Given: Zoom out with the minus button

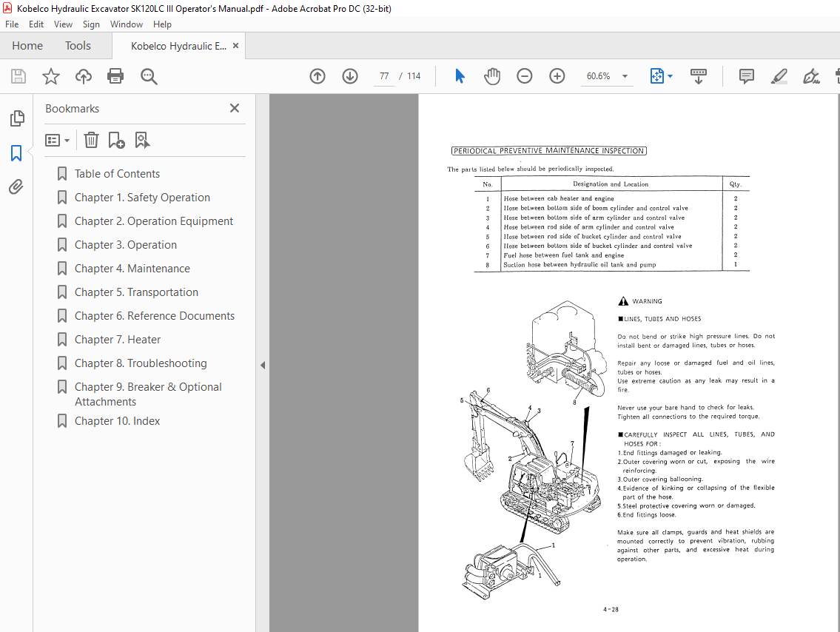Looking at the screenshot, I should pyautogui.click(x=525, y=76).
